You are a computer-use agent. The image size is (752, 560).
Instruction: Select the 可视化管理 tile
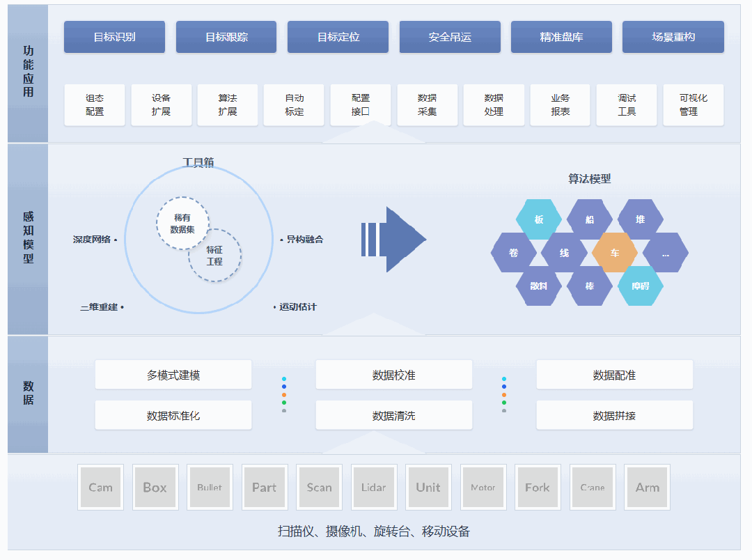coord(693,105)
